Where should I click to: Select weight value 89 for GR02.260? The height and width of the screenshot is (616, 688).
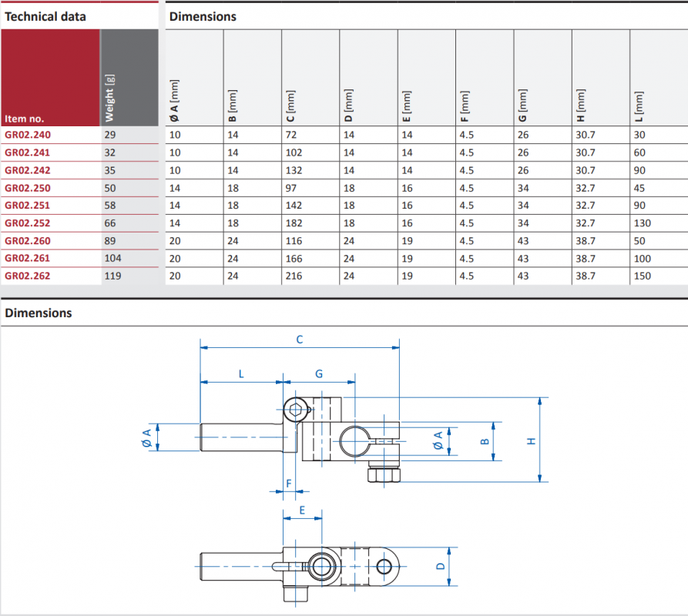coord(110,241)
